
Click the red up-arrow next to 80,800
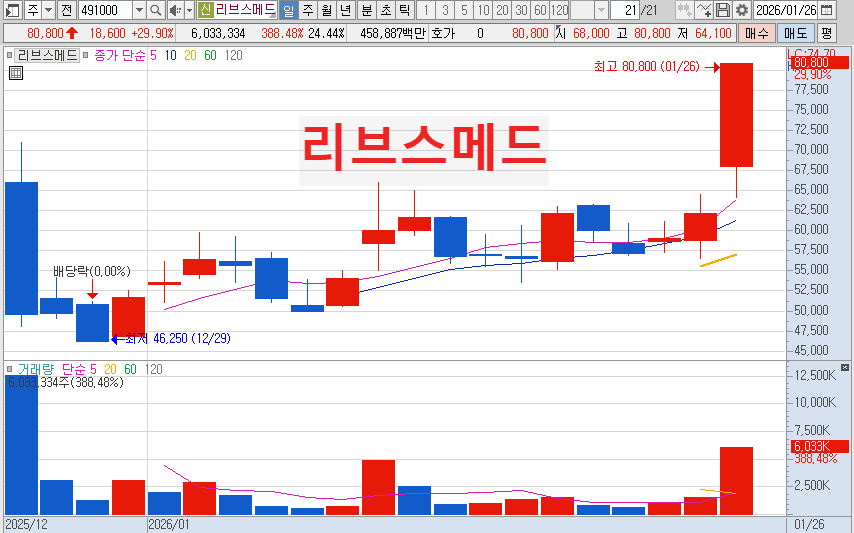click(x=72, y=33)
